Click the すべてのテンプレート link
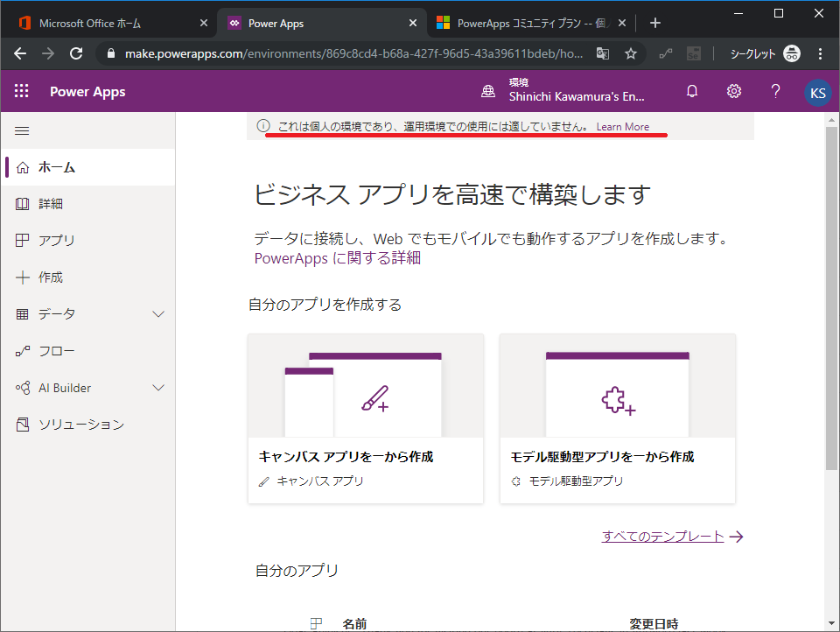Screen dimensions: 840x632 (x=662, y=536)
